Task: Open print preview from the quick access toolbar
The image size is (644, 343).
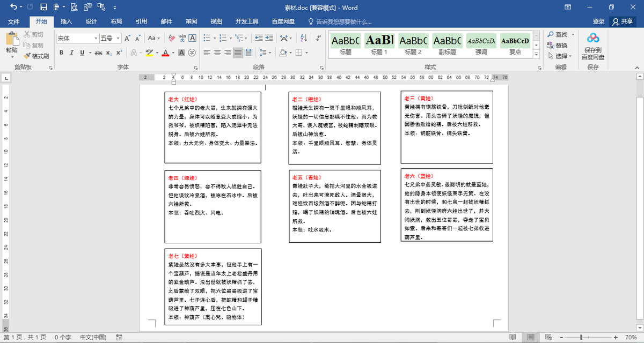Action: click(74, 7)
